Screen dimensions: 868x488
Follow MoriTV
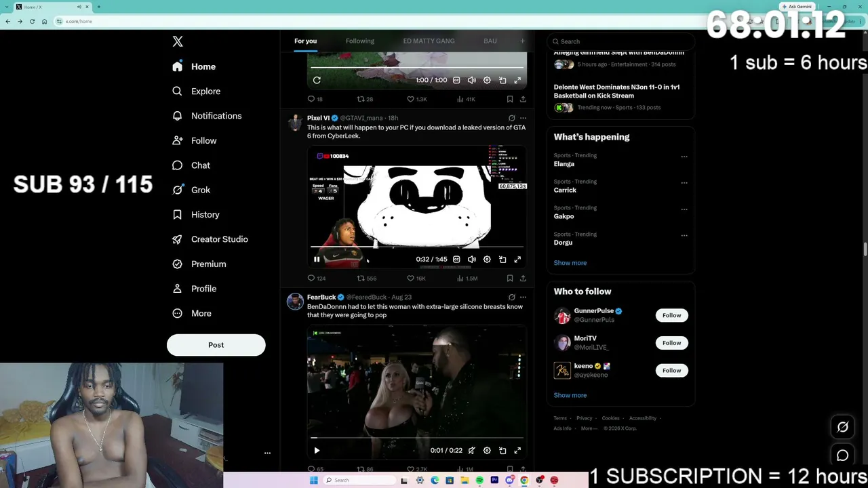point(671,343)
